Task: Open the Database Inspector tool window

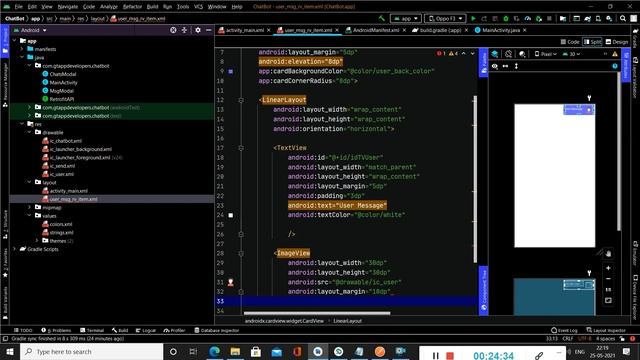Action: coord(216,330)
